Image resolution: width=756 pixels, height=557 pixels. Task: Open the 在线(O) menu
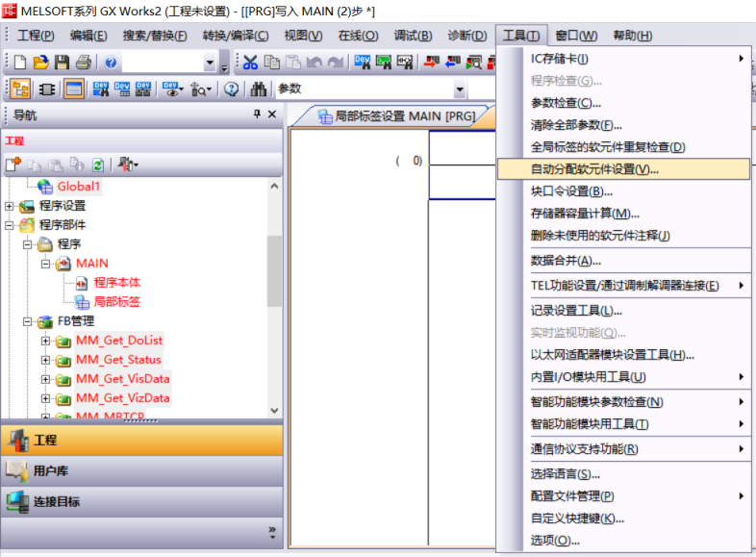tap(358, 36)
